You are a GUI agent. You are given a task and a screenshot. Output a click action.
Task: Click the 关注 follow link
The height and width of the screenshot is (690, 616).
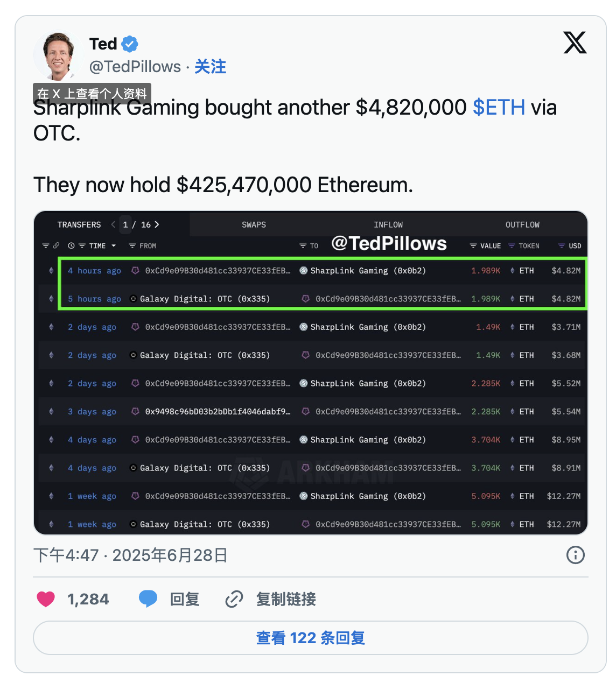click(210, 67)
